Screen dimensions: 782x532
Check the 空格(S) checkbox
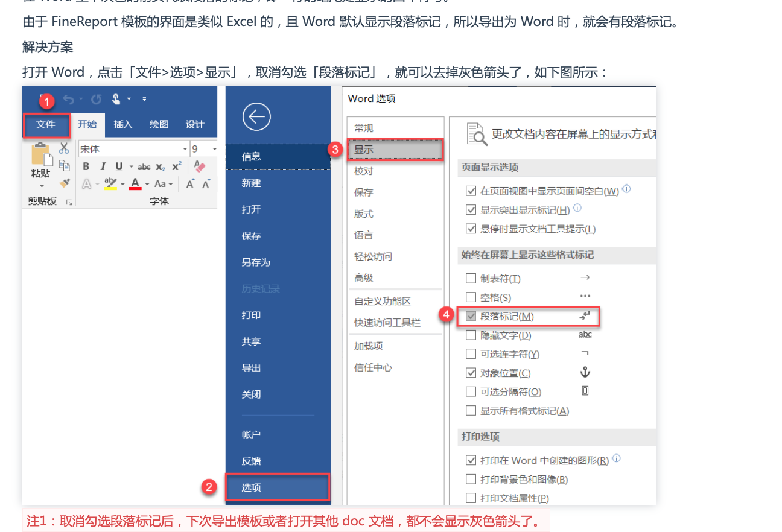(x=471, y=297)
